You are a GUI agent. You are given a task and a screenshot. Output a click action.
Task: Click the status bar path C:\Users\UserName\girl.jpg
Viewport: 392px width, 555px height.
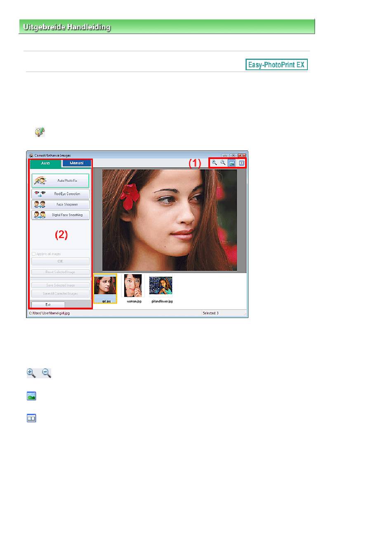pos(49,313)
